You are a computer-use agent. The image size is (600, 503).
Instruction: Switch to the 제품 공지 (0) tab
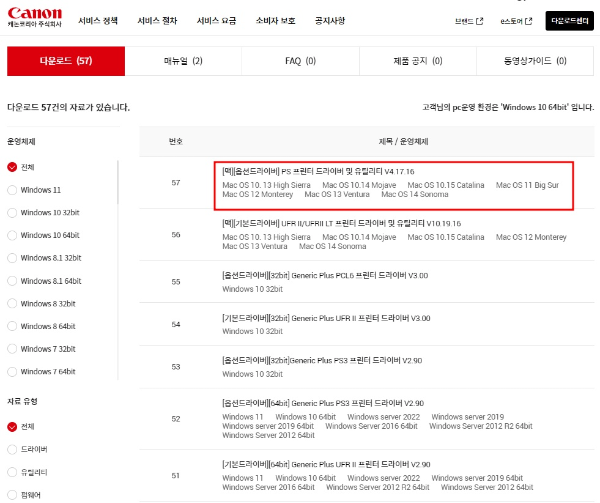(418, 61)
